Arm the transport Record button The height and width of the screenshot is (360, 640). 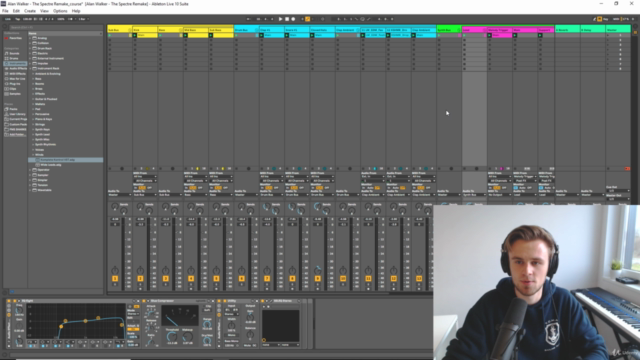coord(293,19)
